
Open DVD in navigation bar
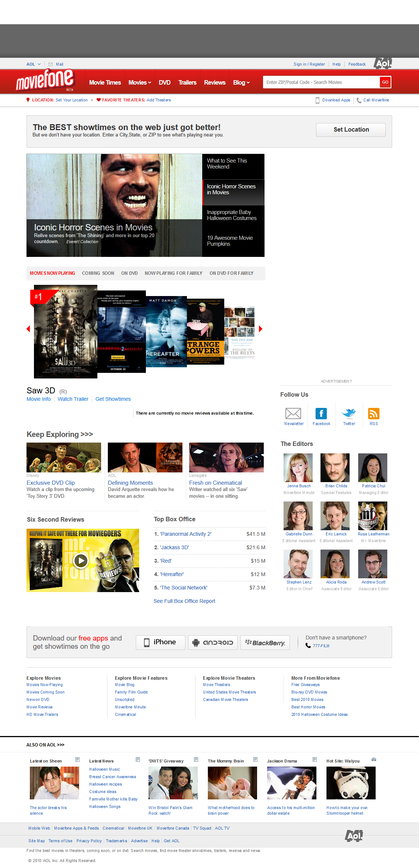[x=165, y=82]
